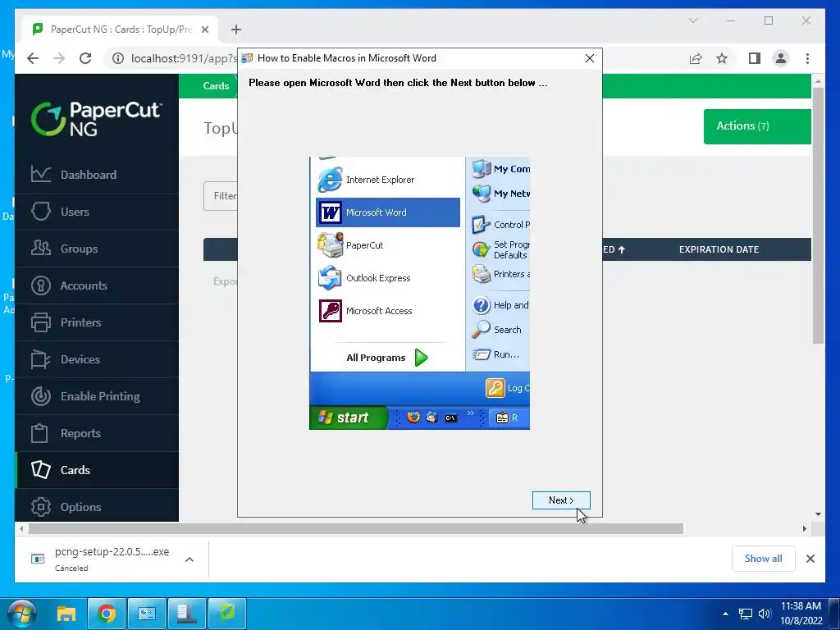This screenshot has height=630, width=840.
Task: Open the Chrome three-dot menu
Action: pyautogui.click(x=807, y=58)
